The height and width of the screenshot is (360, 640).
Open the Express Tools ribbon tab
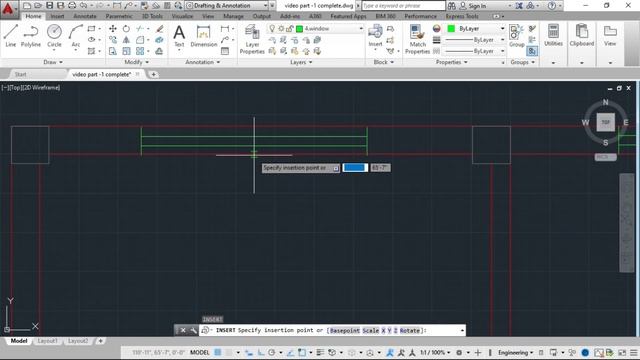462,16
